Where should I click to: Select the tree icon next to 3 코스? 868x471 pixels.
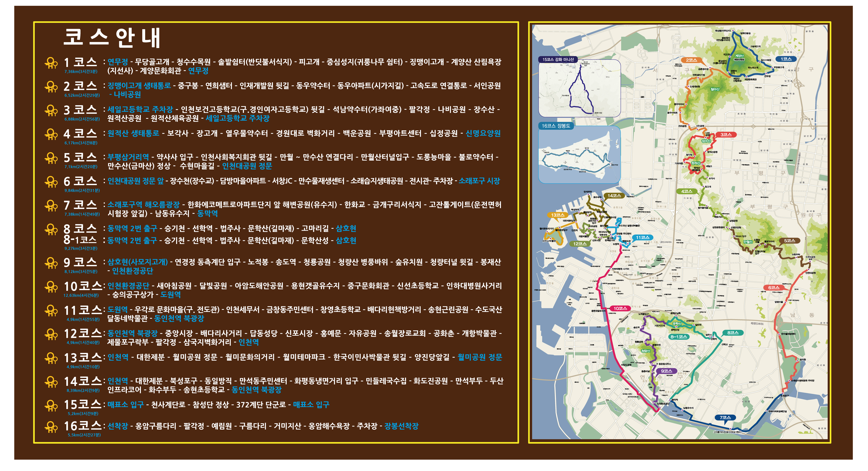51,111
